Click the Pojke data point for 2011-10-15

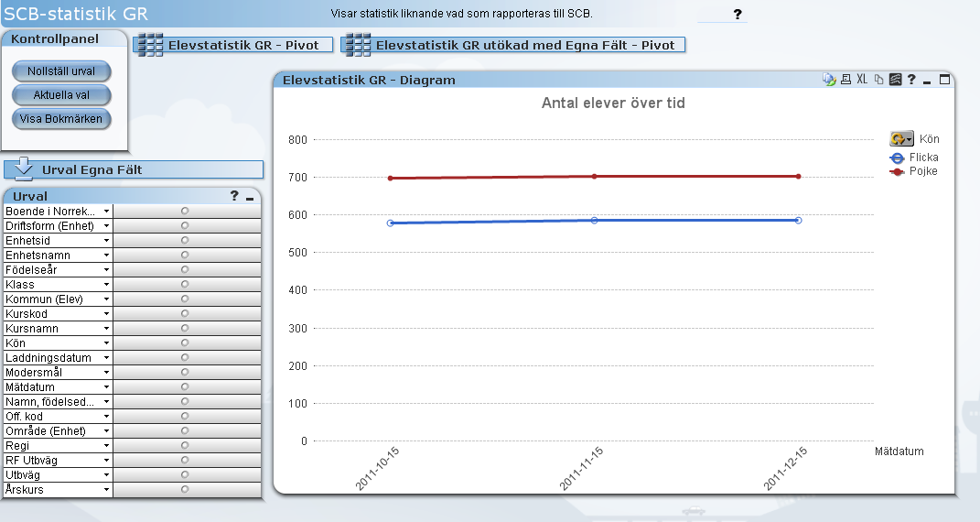[391, 179]
